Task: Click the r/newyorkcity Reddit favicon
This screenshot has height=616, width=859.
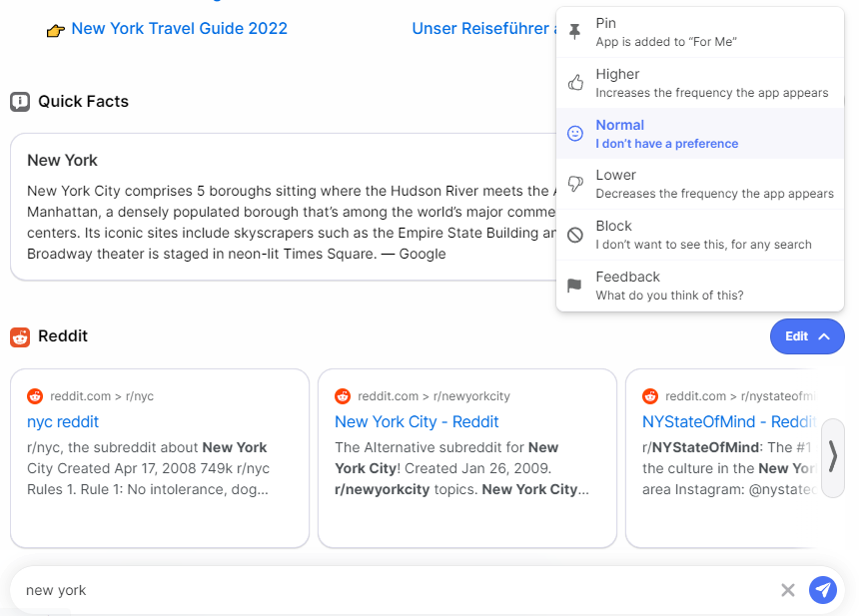Action: (343, 396)
